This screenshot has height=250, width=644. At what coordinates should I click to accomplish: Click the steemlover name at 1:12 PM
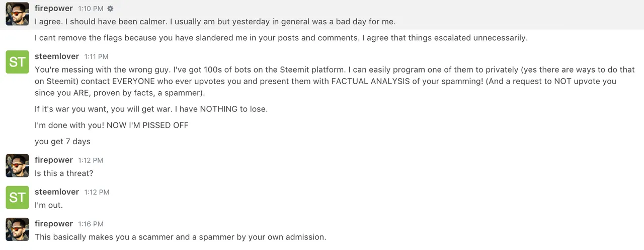tap(57, 192)
